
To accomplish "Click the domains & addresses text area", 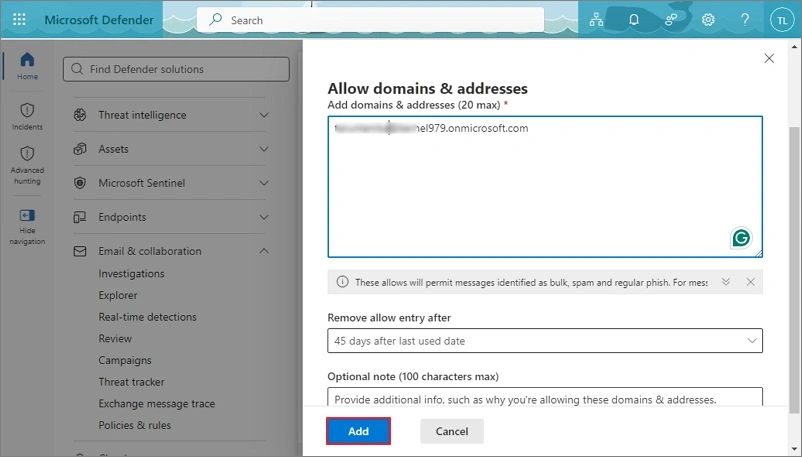I will point(545,187).
